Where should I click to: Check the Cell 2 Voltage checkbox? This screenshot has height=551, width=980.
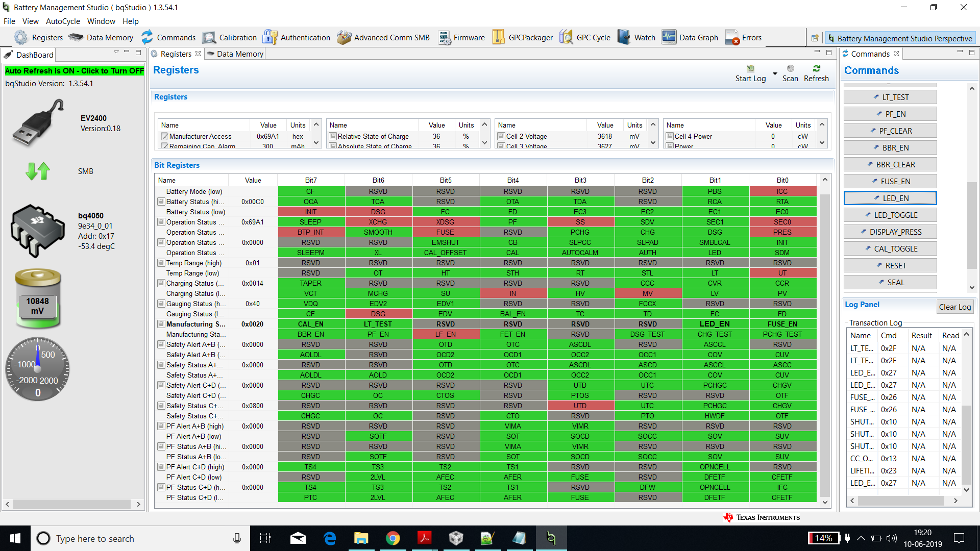(501, 136)
